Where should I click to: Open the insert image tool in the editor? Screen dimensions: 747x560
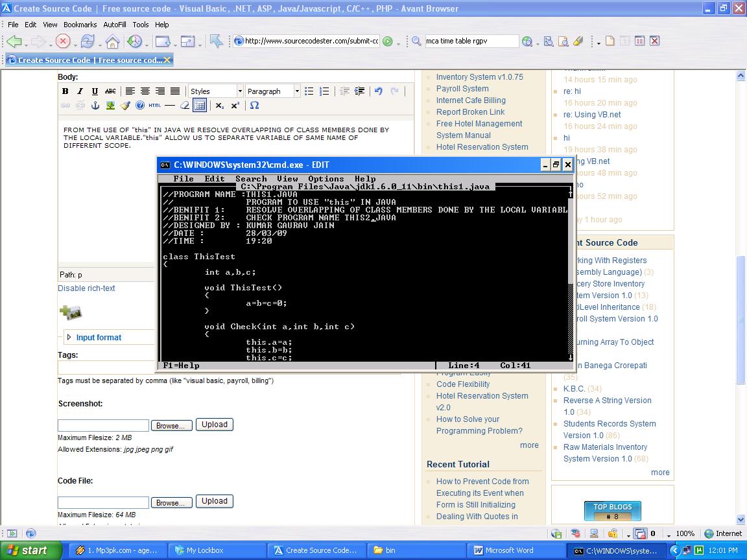111,106
